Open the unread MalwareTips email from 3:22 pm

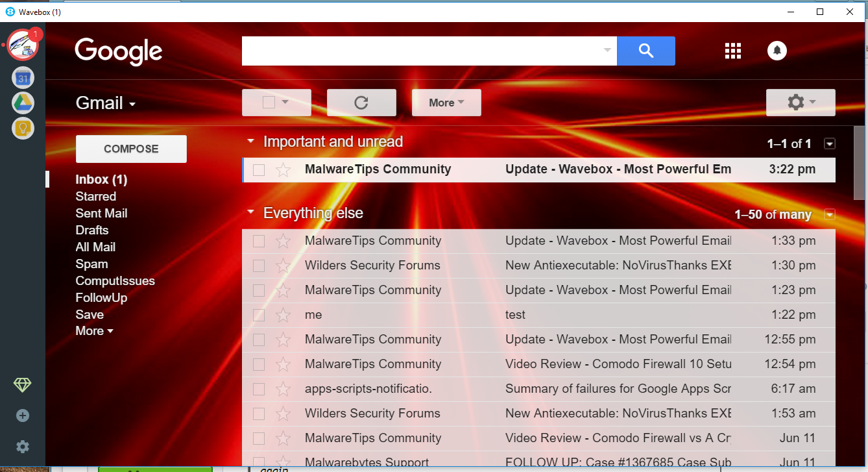[538, 170]
